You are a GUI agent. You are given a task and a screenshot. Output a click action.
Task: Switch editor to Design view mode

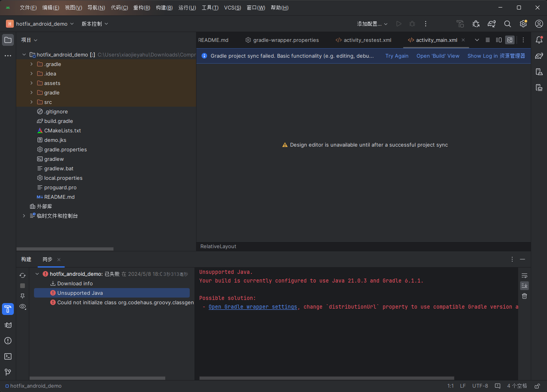pos(510,40)
